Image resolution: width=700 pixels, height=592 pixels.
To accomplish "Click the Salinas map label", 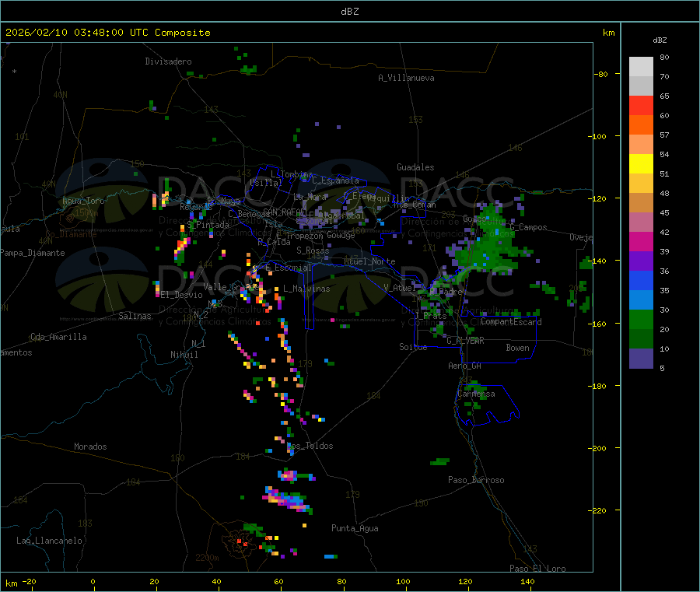I will tap(135, 316).
